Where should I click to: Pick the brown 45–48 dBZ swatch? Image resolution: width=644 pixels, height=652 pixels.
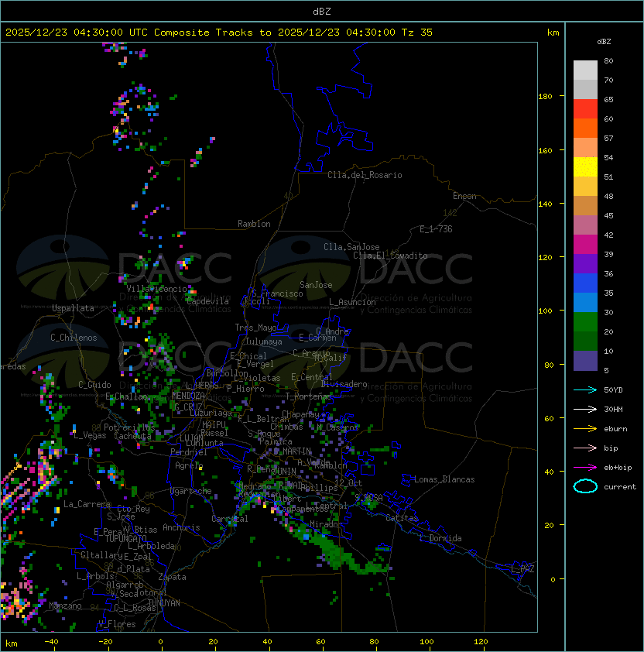pyautogui.click(x=585, y=206)
